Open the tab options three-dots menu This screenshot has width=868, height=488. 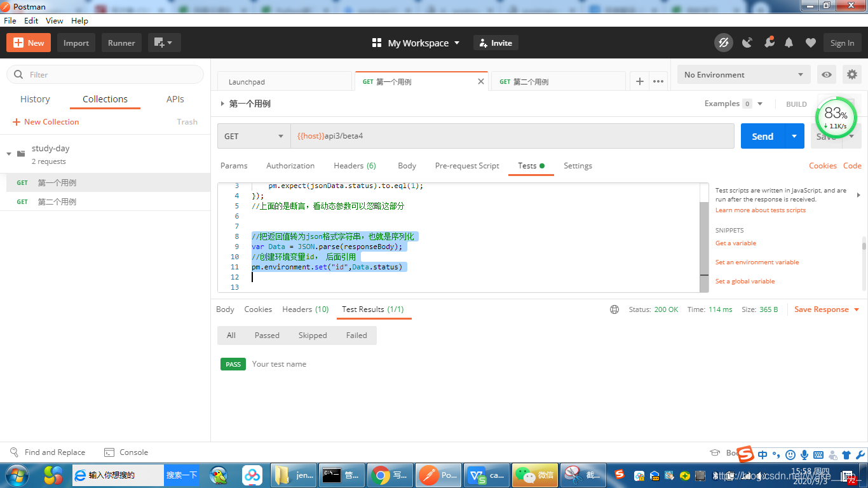(x=658, y=81)
